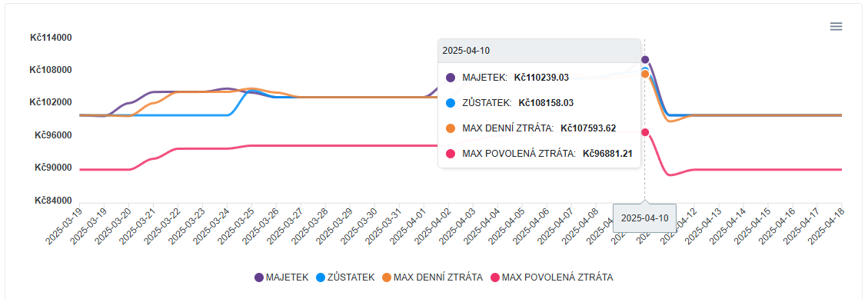Viewport: 868px width, 299px height.
Task: Click the 2025-03-25 x-axis date label
Action: [x=236, y=224]
